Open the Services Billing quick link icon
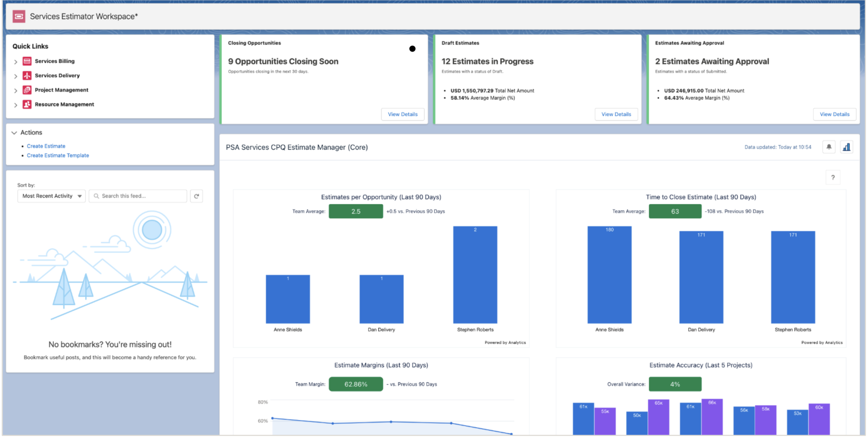Viewport: 868px width, 438px height. coord(27,61)
